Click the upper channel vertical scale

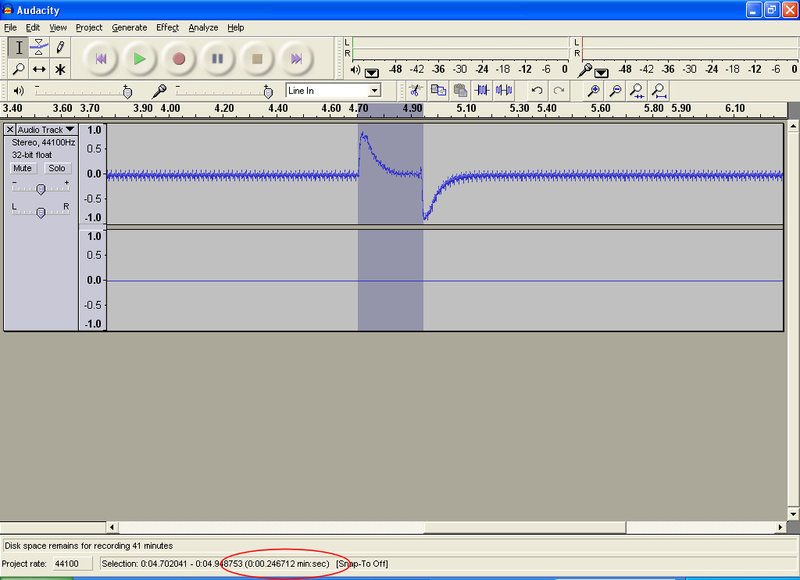[x=93, y=174]
